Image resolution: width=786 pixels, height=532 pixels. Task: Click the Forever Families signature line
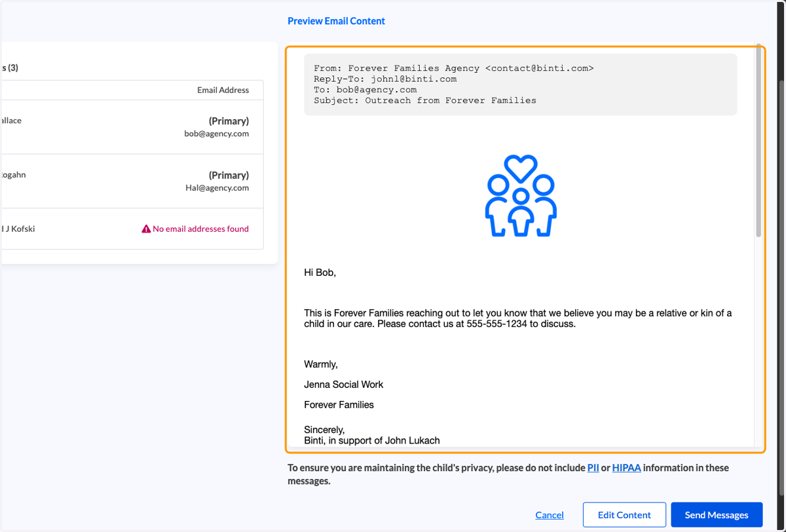tap(339, 405)
